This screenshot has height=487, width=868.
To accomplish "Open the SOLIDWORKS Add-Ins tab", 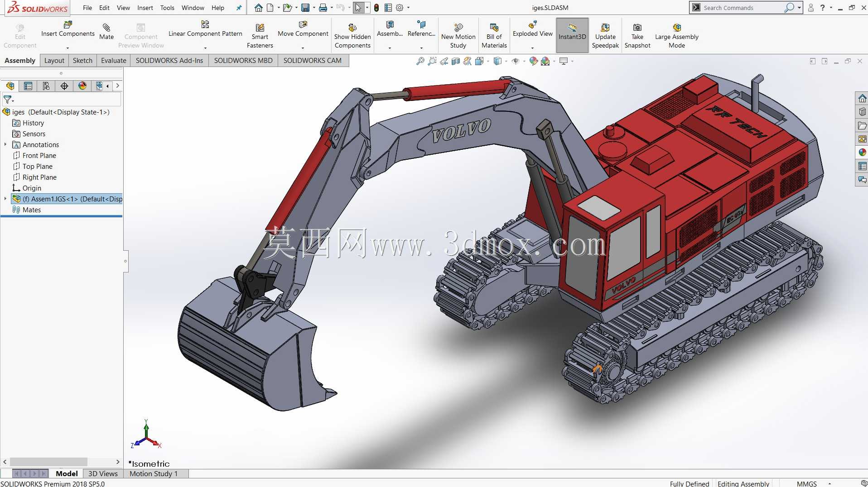I will pyautogui.click(x=169, y=61).
